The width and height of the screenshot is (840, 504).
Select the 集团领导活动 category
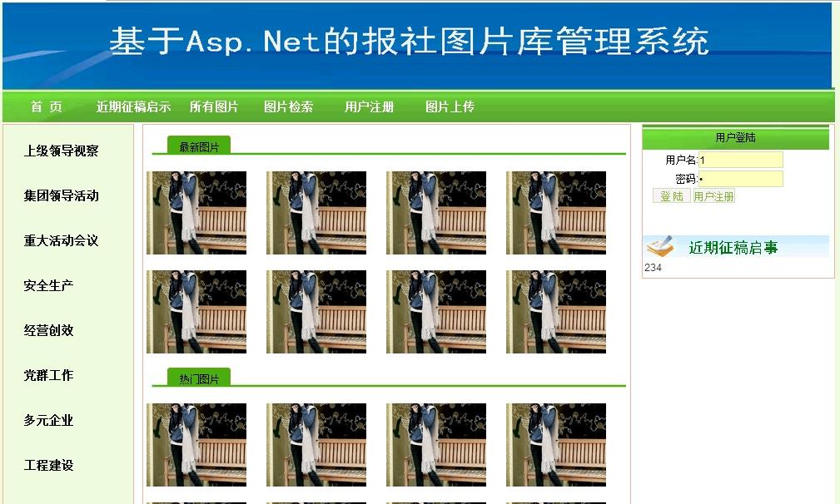point(61,195)
